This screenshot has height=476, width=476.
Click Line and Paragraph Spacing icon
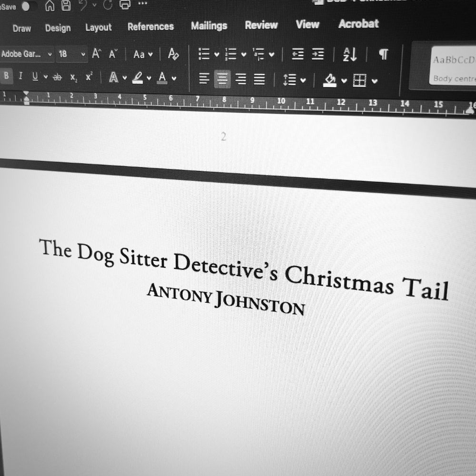pyautogui.click(x=289, y=80)
